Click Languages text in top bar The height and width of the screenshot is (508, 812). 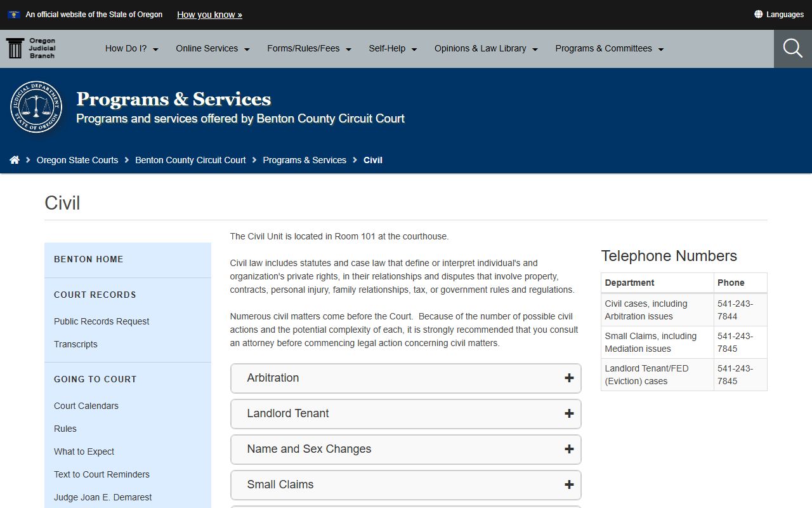785,14
